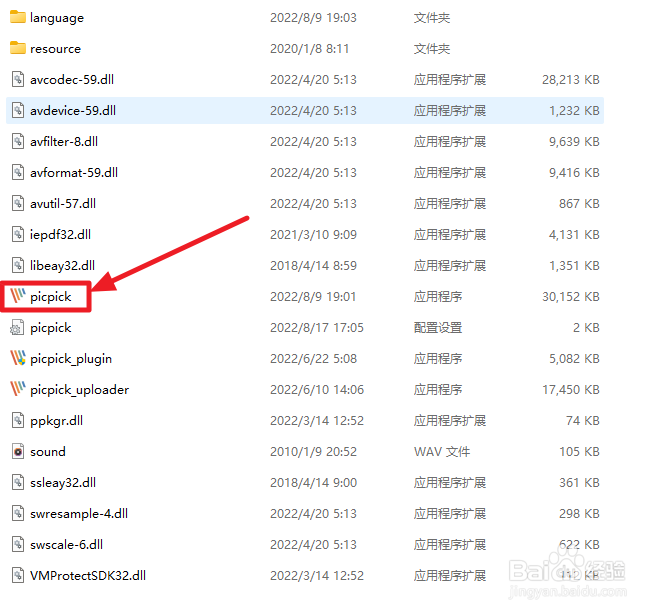Click the date 2010/1/9 20:52

point(313,452)
